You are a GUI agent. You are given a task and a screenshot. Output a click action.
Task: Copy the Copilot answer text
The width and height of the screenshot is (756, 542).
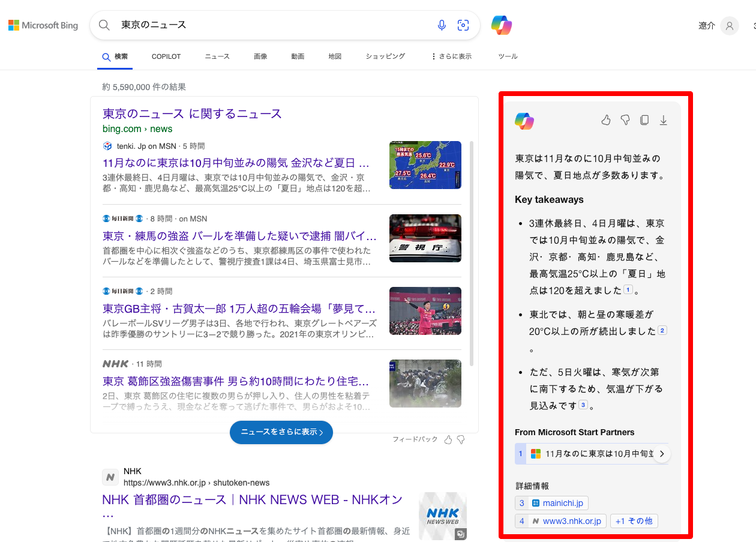pyautogui.click(x=644, y=120)
